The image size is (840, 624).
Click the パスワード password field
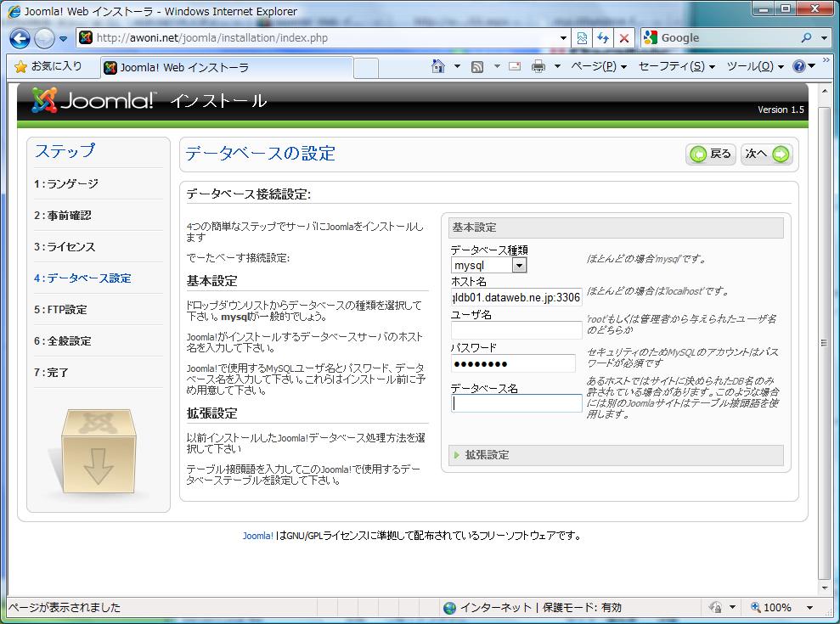point(513,363)
